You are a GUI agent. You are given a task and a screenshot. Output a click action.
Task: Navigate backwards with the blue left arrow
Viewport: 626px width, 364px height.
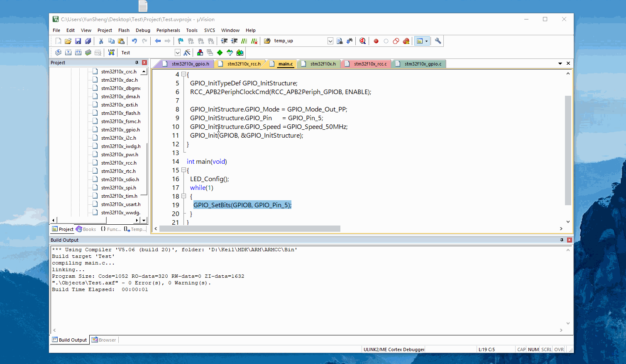(x=158, y=41)
